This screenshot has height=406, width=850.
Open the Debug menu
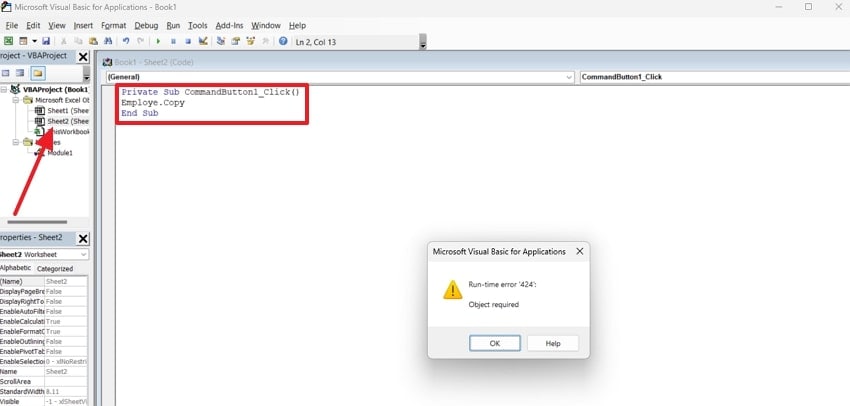[x=146, y=25]
